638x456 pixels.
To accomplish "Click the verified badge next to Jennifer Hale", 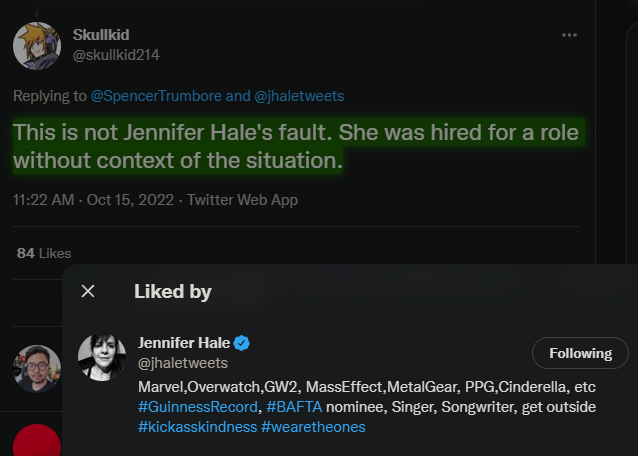I will [242, 343].
